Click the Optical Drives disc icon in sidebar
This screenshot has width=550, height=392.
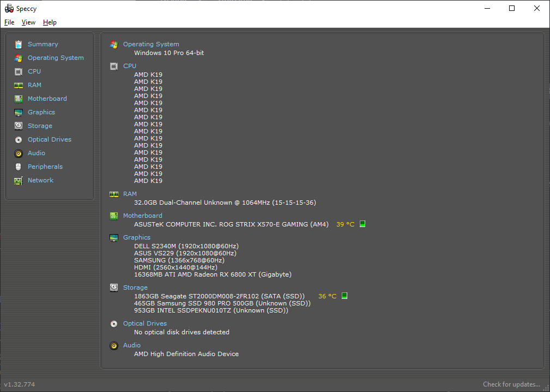click(x=19, y=139)
